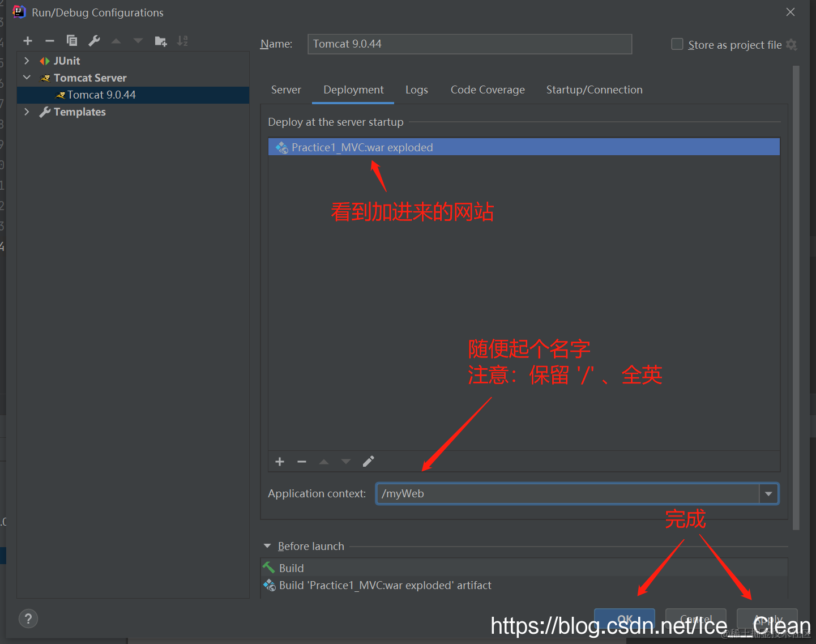Open the Application context dropdown
The image size is (816, 644).
[768, 493]
